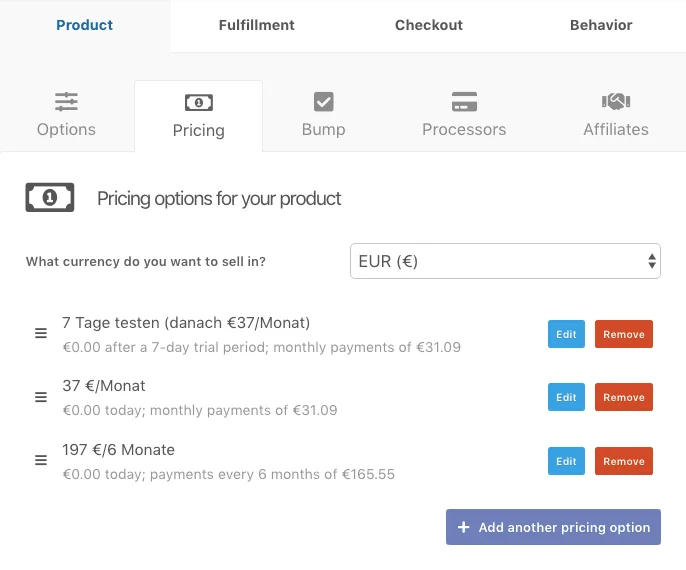This screenshot has width=686, height=570.
Task: Click drag handle beside 37 €/Monat
Action: (41, 397)
